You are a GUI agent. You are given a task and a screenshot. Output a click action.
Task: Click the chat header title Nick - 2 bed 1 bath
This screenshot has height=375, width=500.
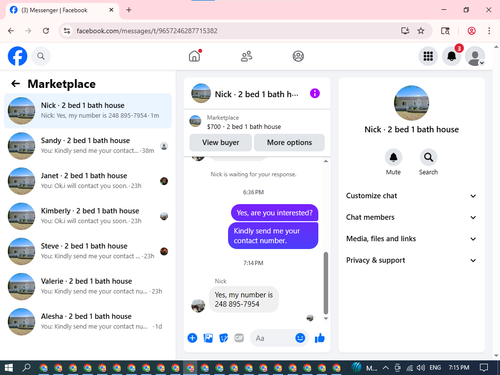[257, 94]
